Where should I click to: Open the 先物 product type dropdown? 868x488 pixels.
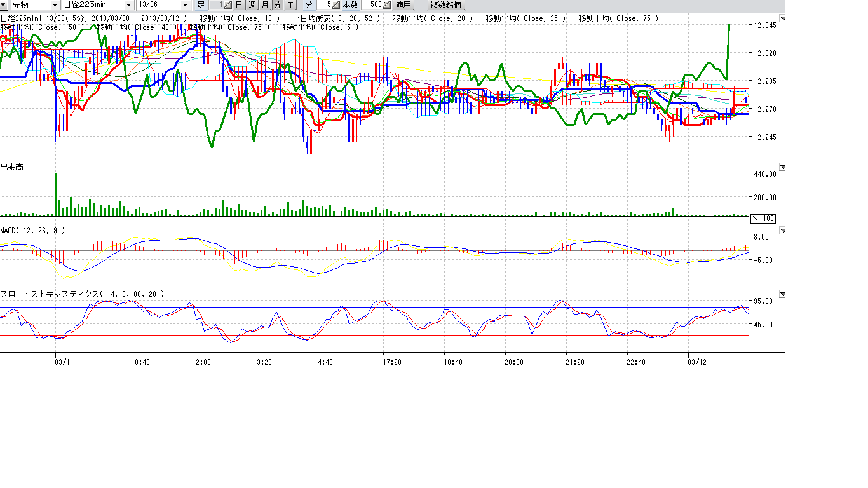[54, 5]
